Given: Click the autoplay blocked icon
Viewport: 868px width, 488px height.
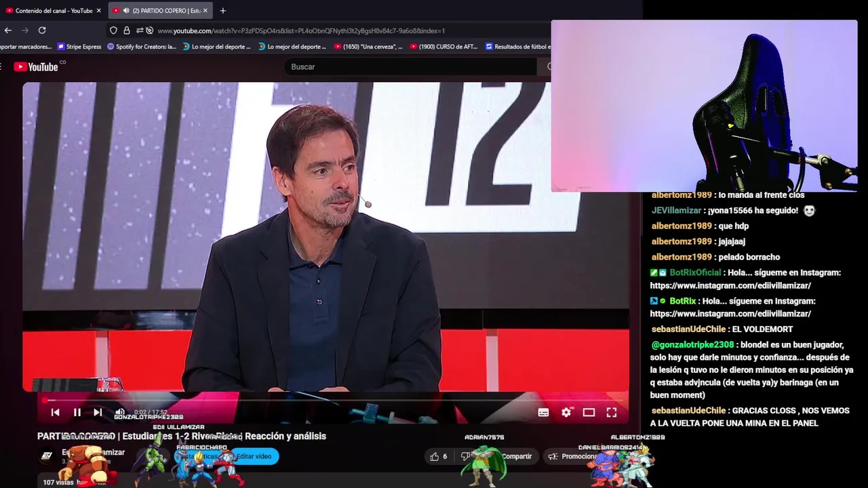Looking at the screenshot, I should [149, 30].
